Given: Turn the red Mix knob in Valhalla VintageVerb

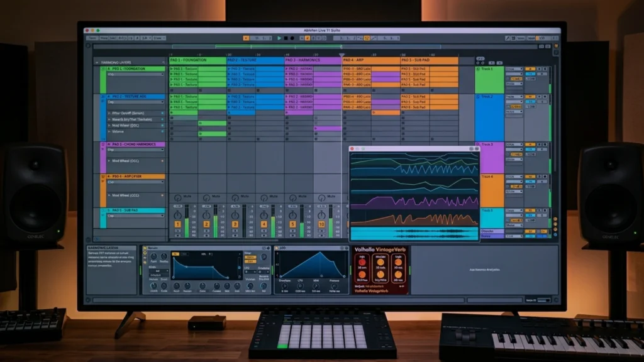Looking at the screenshot, I should (362, 262).
